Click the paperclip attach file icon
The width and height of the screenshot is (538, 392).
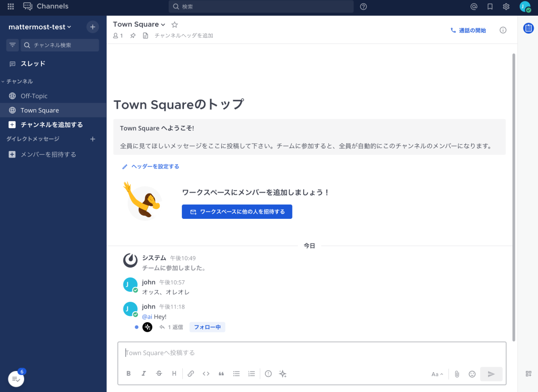coord(457,374)
